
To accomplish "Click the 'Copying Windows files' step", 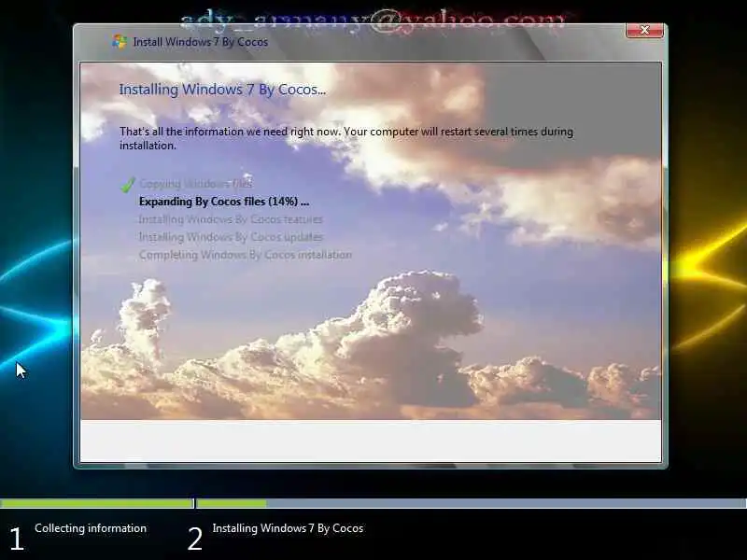I will [196, 184].
